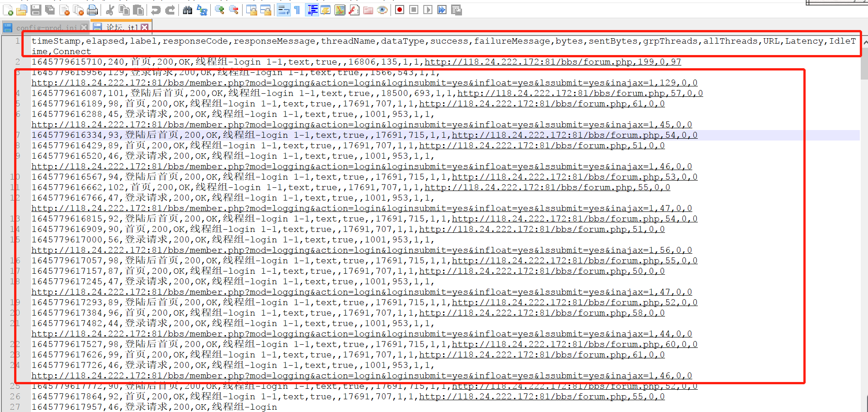Open forum.php link ending 58,0,0

click(x=542, y=313)
